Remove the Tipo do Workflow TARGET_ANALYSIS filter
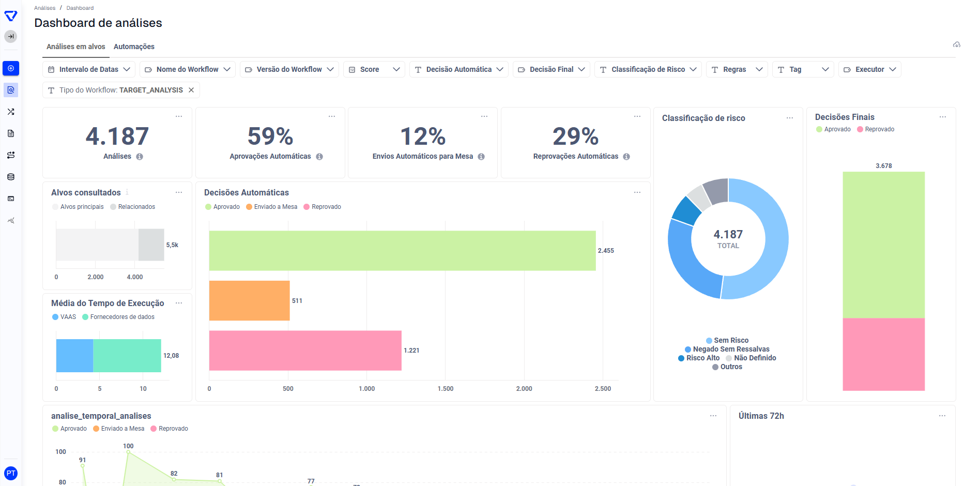Viewport: 980px width, 486px height. pos(191,90)
